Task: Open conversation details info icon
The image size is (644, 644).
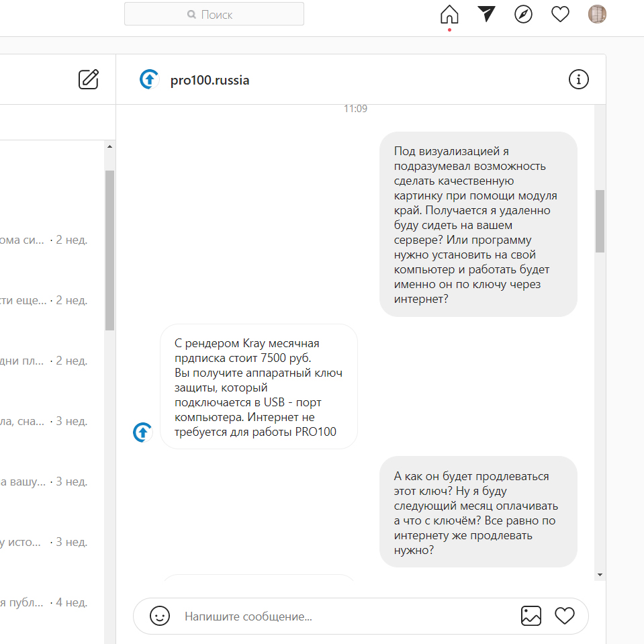Action: point(578,80)
